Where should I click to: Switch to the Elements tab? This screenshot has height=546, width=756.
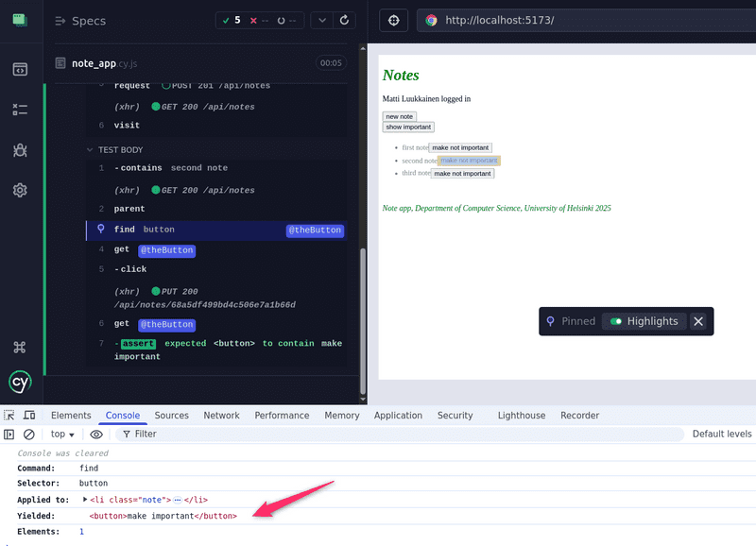click(71, 416)
